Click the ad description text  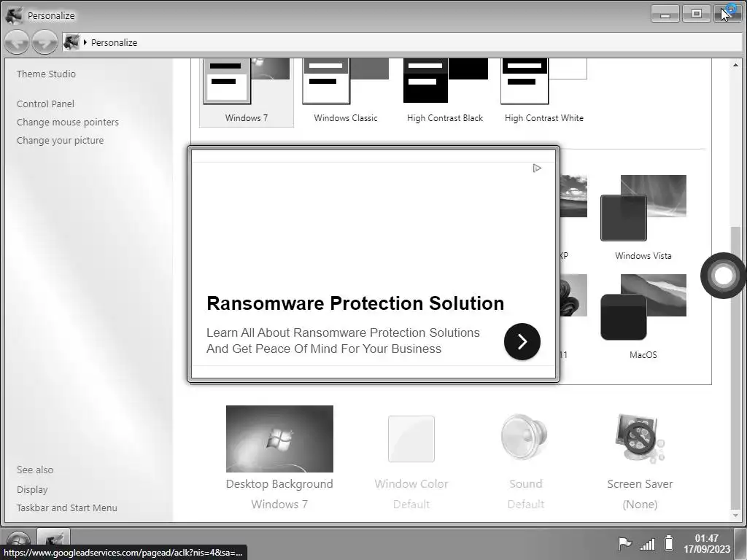point(343,341)
